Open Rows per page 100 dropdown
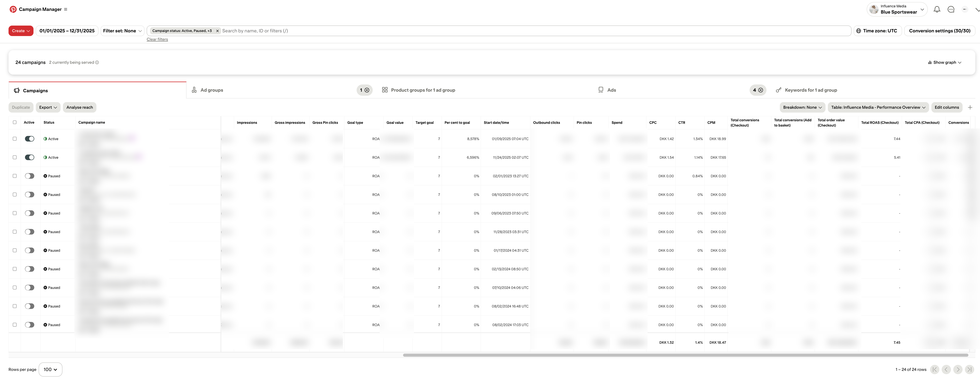 tap(50, 370)
